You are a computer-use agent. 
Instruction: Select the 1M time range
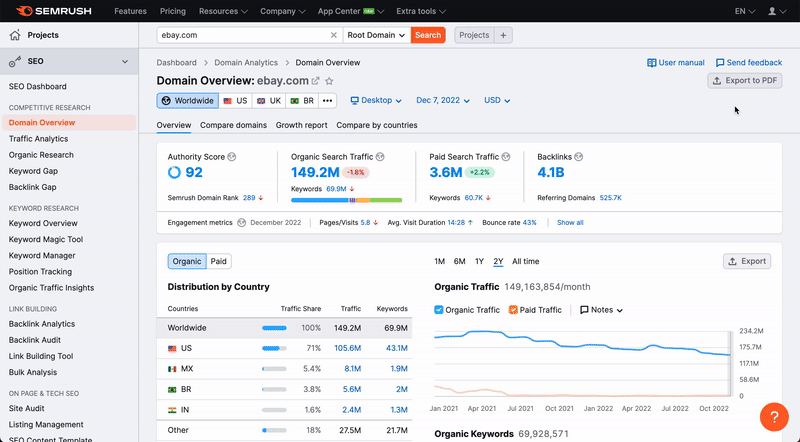pyautogui.click(x=439, y=261)
